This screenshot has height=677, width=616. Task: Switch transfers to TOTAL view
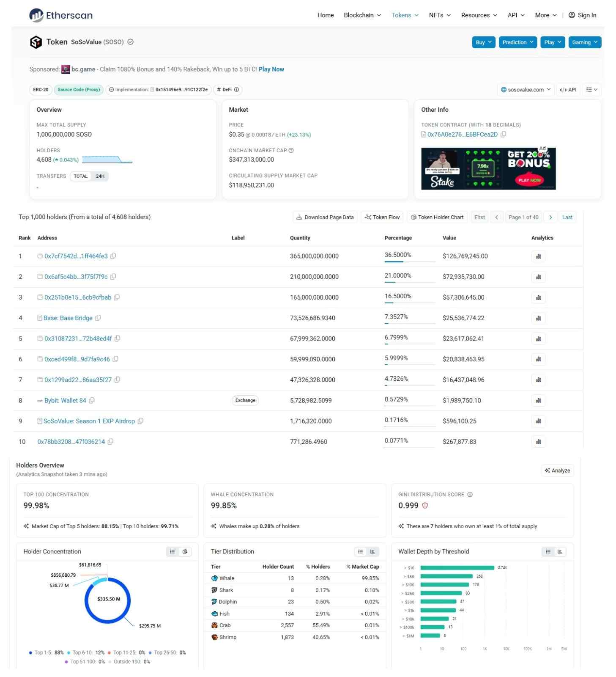point(81,176)
